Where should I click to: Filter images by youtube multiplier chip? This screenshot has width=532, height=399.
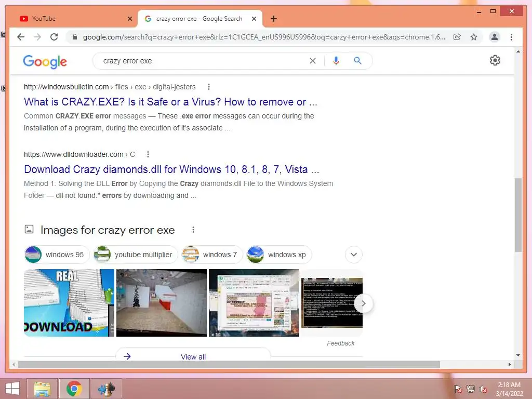[136, 255]
